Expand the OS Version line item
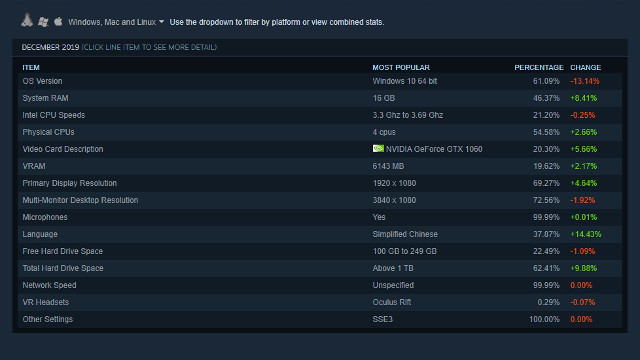 [320, 81]
